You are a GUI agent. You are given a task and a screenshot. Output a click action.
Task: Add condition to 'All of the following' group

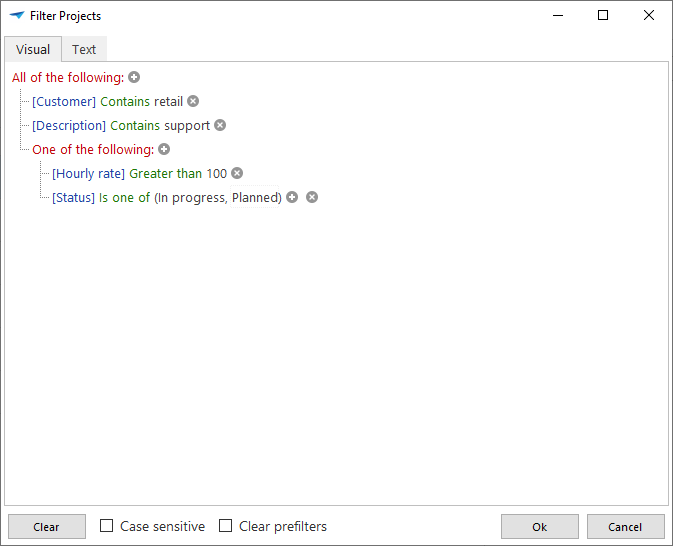click(134, 77)
